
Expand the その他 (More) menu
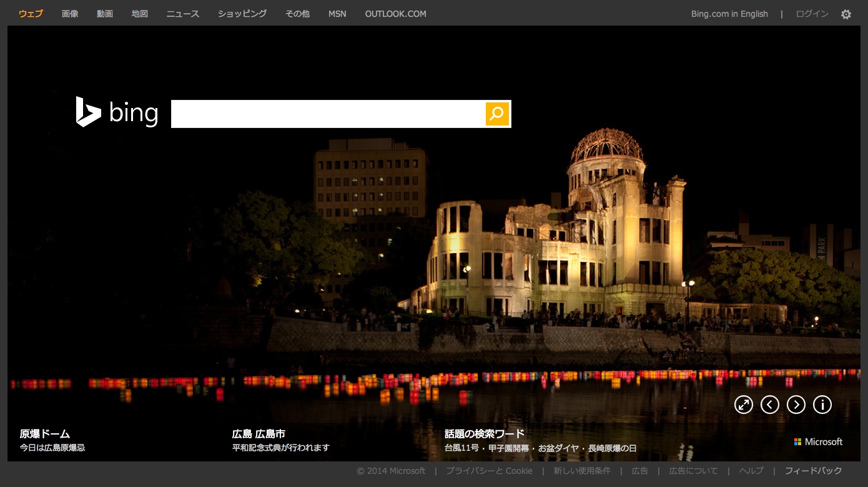[297, 14]
